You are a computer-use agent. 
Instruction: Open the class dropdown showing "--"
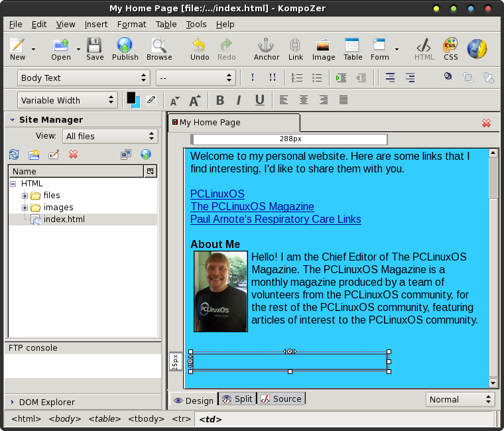pos(196,78)
